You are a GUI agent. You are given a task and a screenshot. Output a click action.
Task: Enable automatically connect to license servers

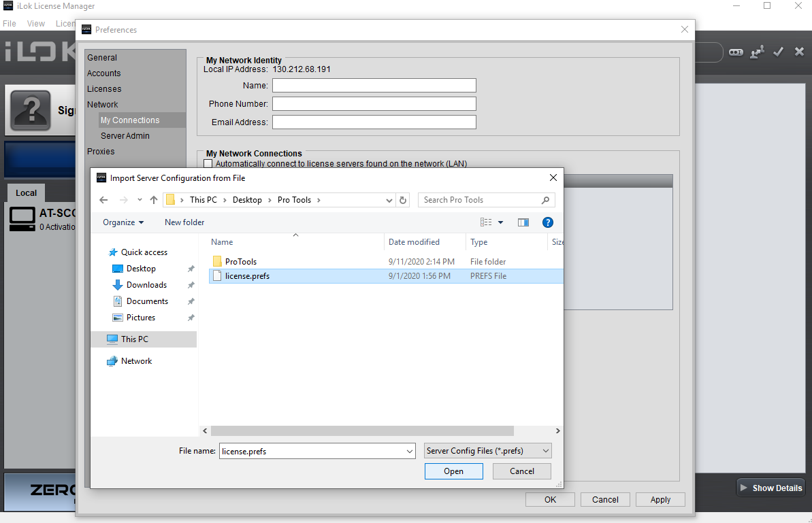pyautogui.click(x=208, y=164)
